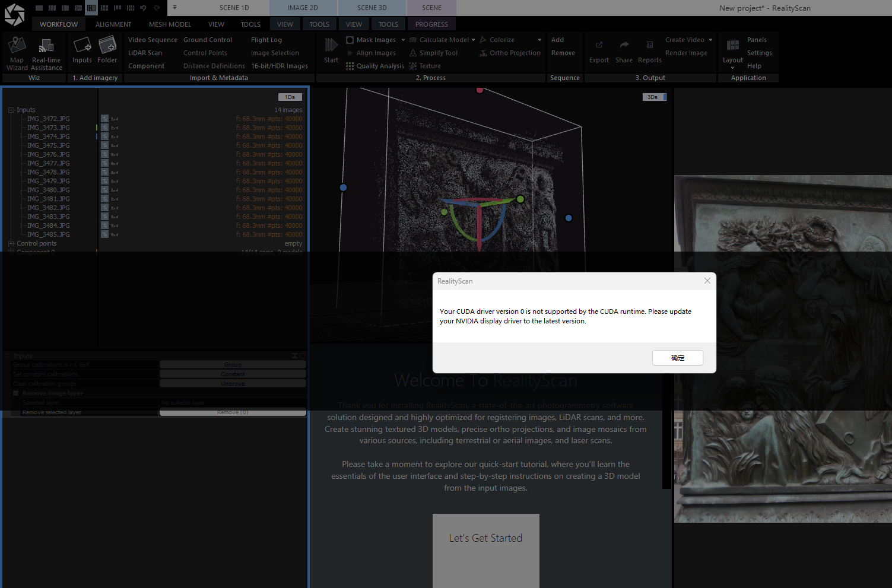Screen dimensions: 892x588
Task: Open the IMAGE 2D context tab
Action: click(x=303, y=8)
